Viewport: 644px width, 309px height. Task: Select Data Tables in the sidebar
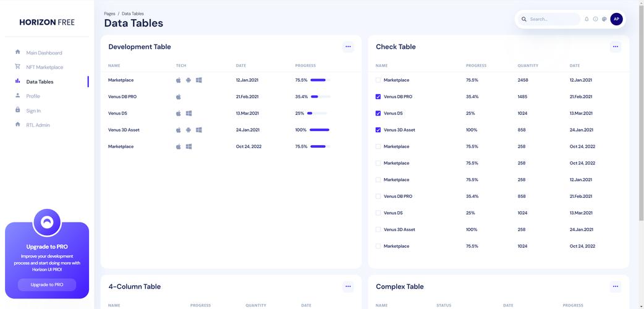(40, 82)
